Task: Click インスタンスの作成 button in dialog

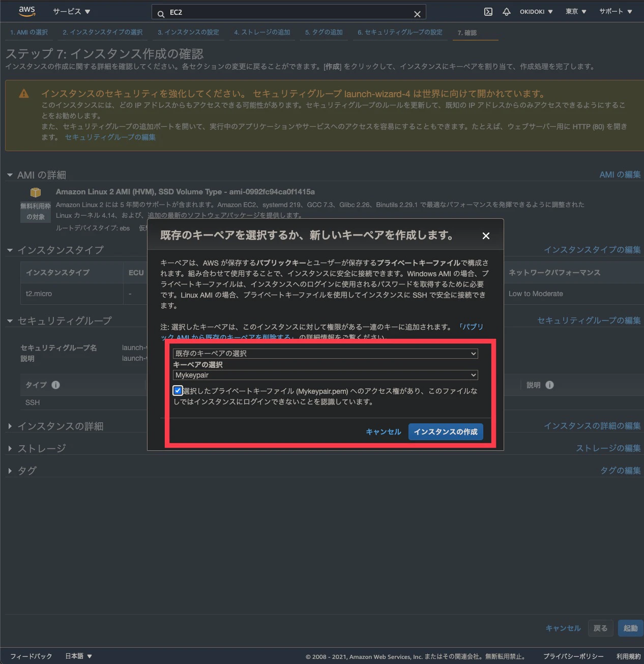Action: click(x=446, y=431)
